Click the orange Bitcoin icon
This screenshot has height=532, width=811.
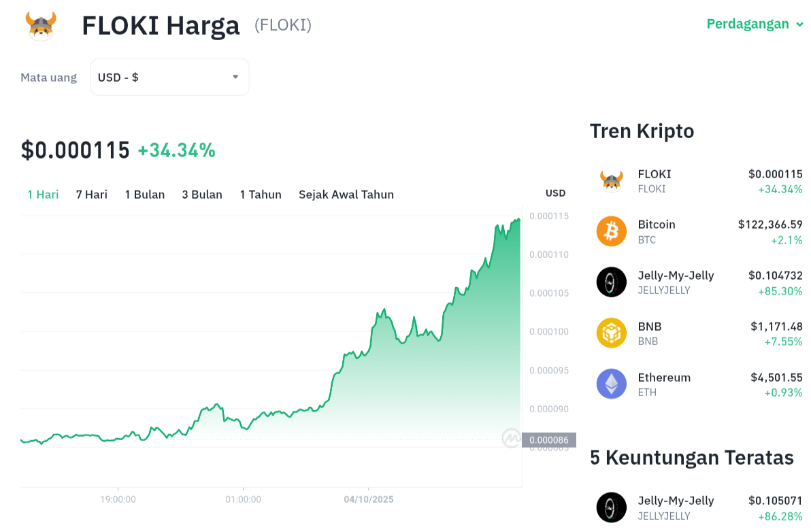point(611,231)
